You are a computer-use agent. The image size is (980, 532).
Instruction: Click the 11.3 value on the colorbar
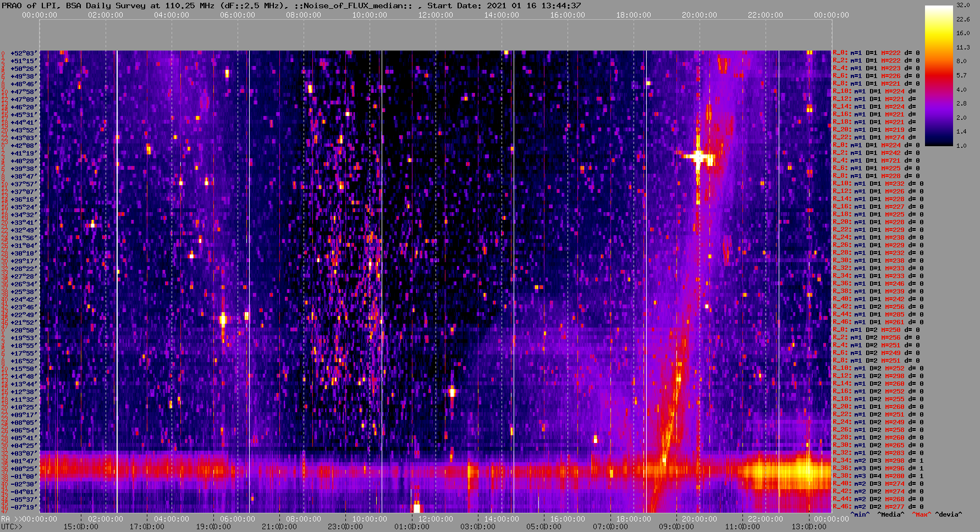(963, 47)
